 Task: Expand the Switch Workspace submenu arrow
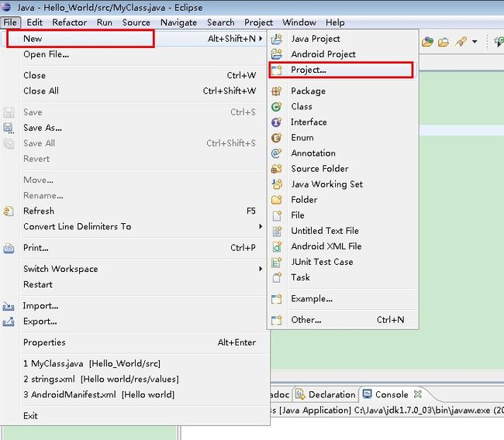pyautogui.click(x=261, y=269)
